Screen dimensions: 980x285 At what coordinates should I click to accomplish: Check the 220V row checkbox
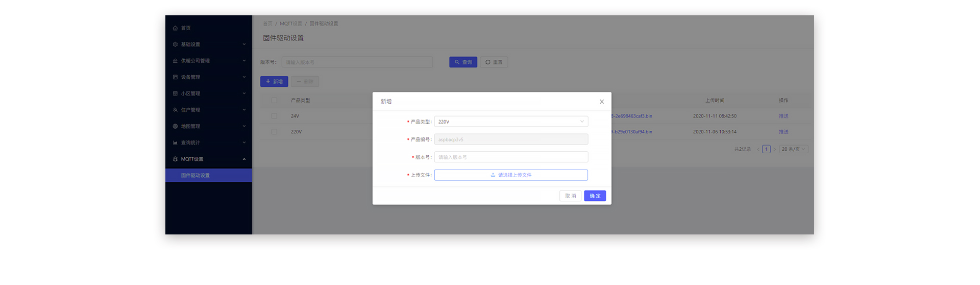[x=274, y=132]
